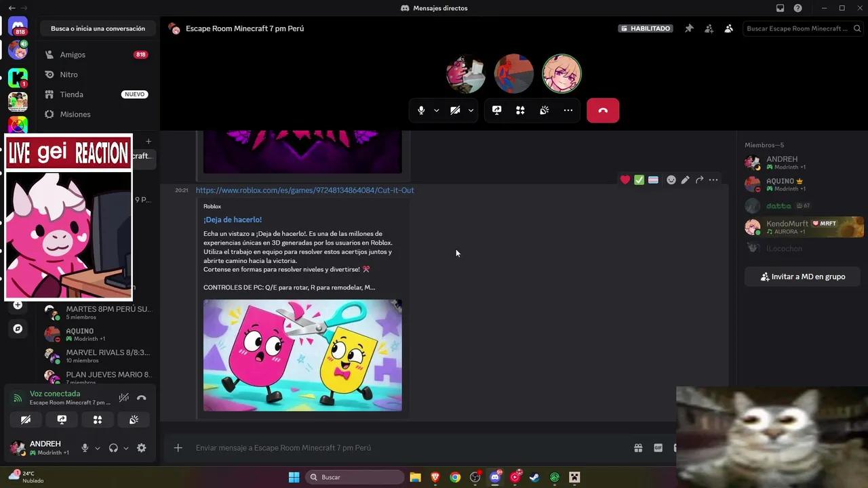Screen dimensions: 868x488
Task: Open the Nitro page
Action: [96, 75]
